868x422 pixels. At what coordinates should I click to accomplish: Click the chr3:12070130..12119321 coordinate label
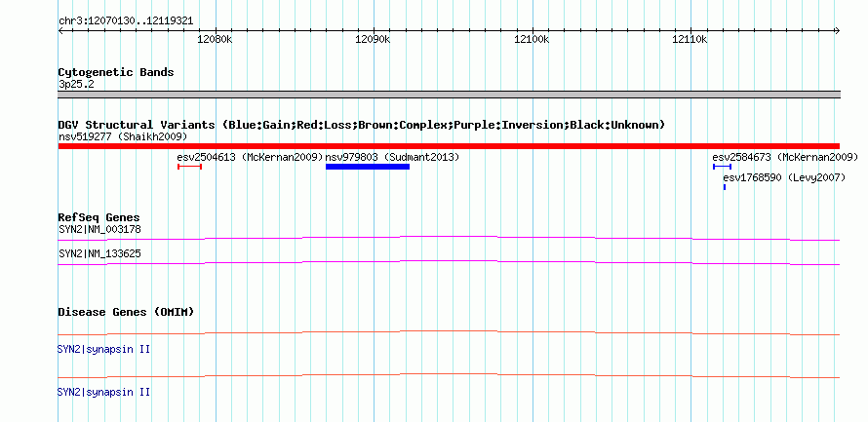[x=126, y=21]
